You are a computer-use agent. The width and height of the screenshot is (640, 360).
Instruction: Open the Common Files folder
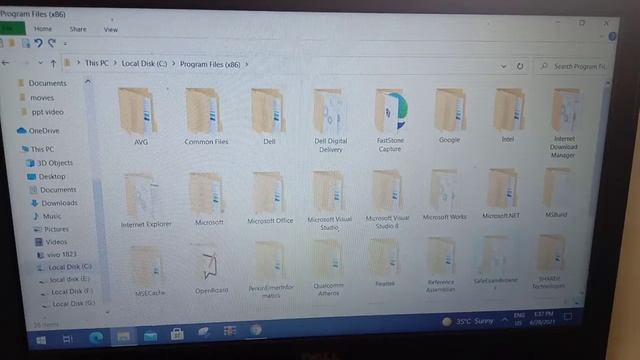(x=205, y=117)
